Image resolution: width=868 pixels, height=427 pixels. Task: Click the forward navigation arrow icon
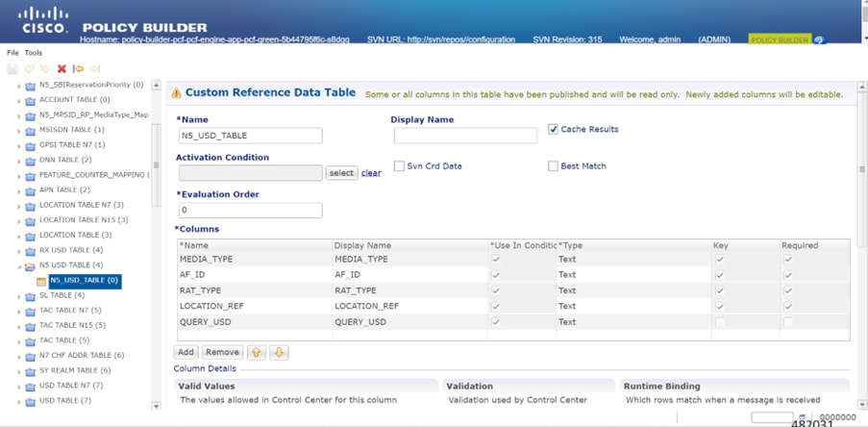click(94, 68)
